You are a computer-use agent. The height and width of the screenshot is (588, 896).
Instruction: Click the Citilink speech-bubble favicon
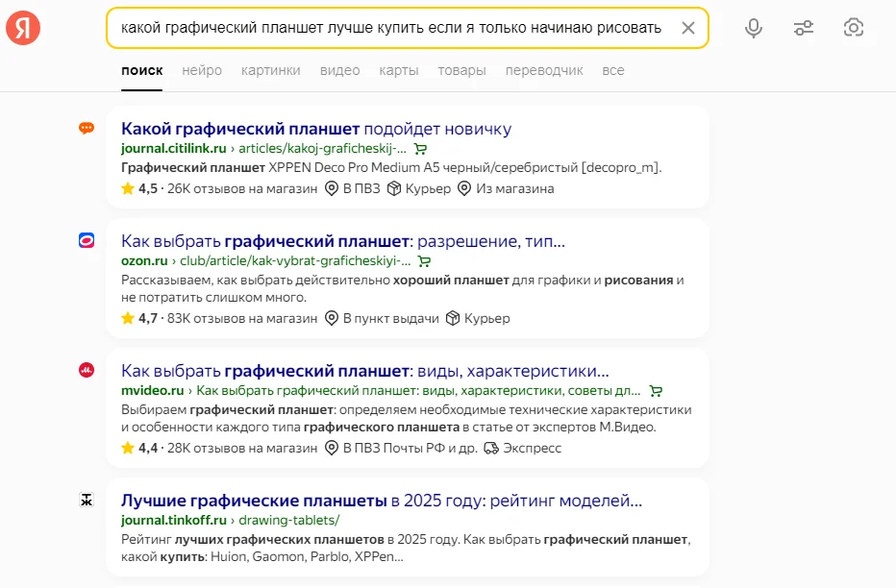[x=87, y=127]
